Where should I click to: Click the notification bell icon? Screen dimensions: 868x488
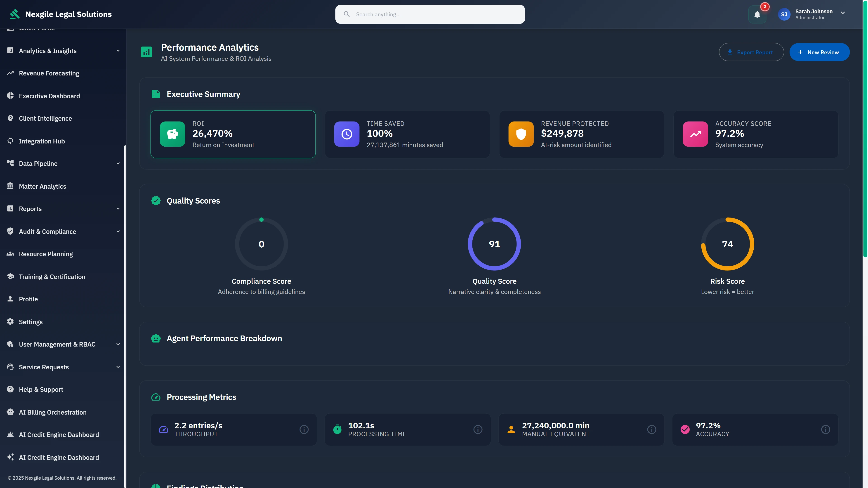757,14
